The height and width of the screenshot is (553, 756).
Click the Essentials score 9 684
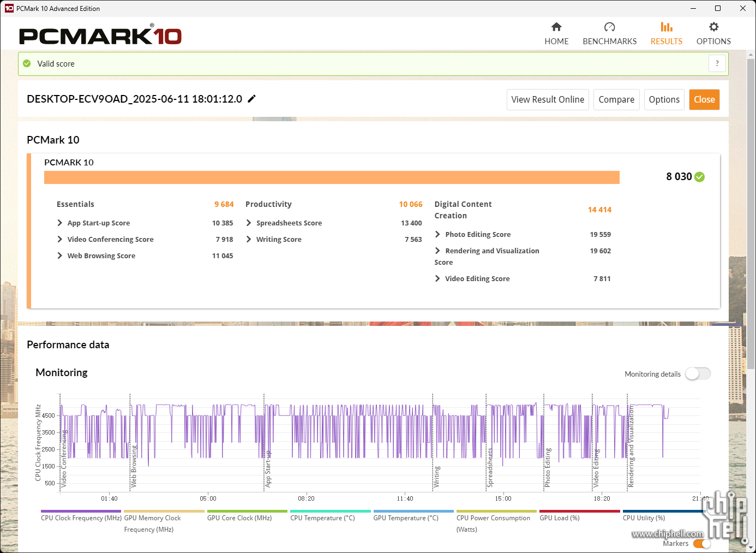[x=224, y=204]
